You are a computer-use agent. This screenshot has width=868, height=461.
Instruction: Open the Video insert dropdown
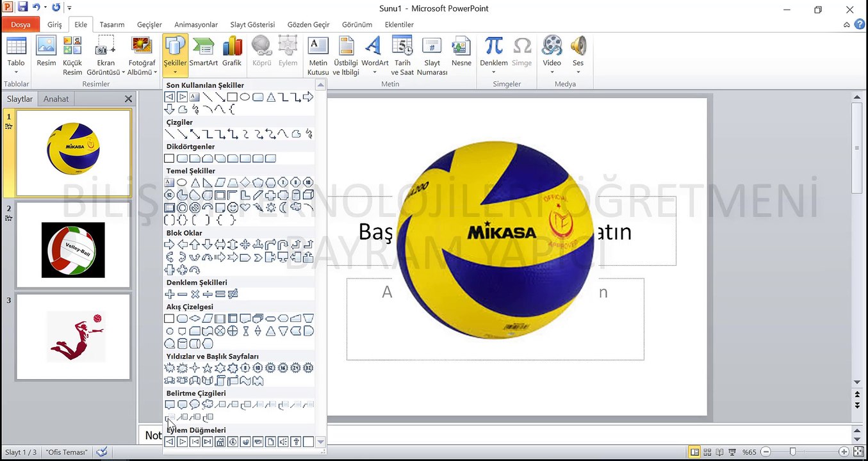coord(552,56)
